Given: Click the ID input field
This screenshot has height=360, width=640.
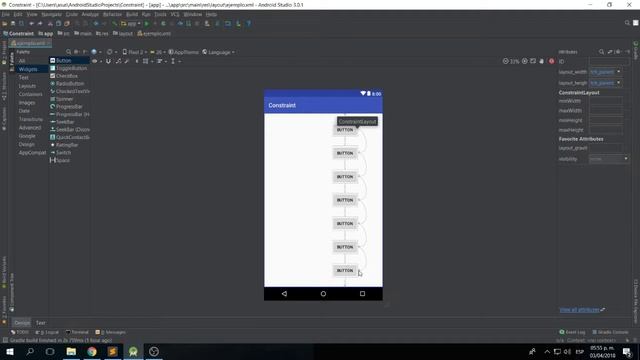Looking at the screenshot, I should (x=609, y=62).
